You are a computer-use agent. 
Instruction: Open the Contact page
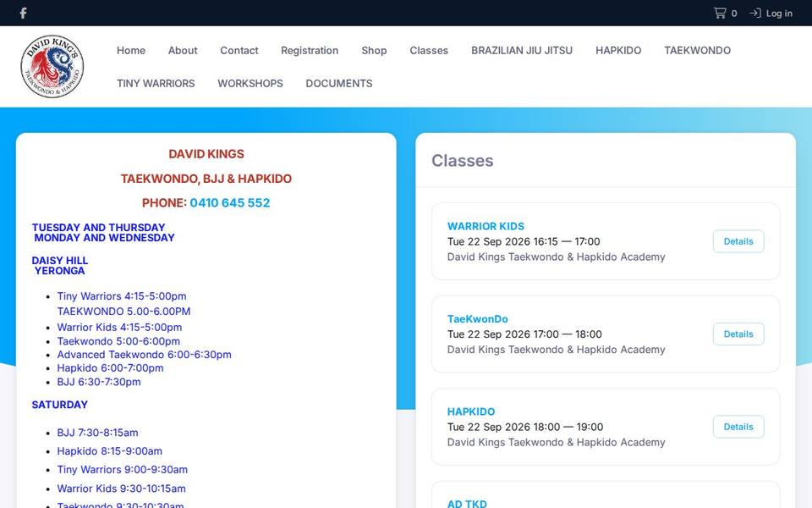tap(239, 50)
